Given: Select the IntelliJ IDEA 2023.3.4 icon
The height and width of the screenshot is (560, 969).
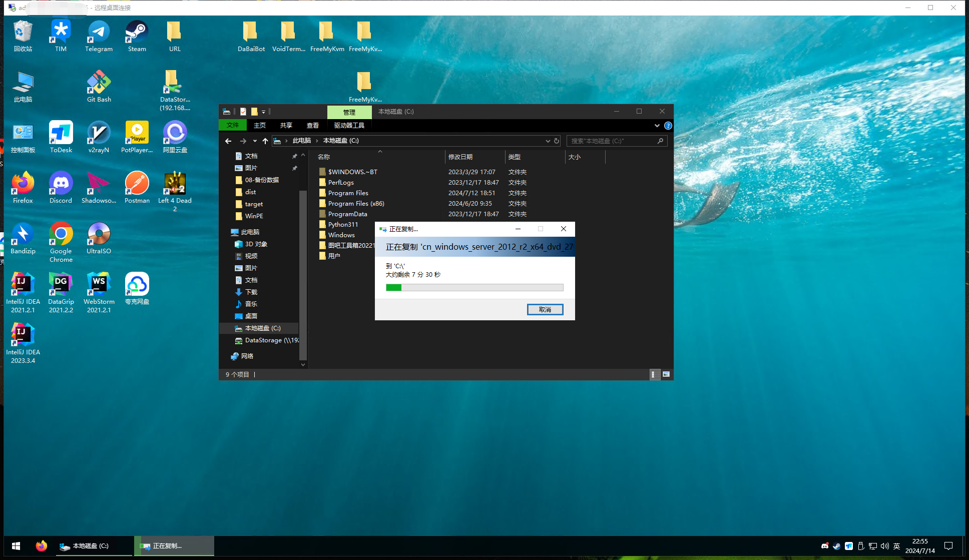Looking at the screenshot, I should point(23,343).
